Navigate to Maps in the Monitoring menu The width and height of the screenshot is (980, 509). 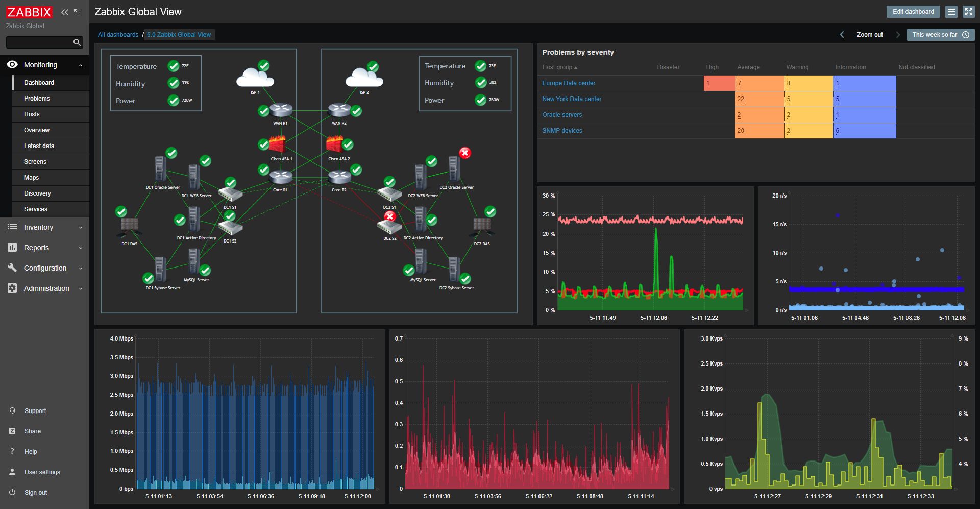coord(31,177)
